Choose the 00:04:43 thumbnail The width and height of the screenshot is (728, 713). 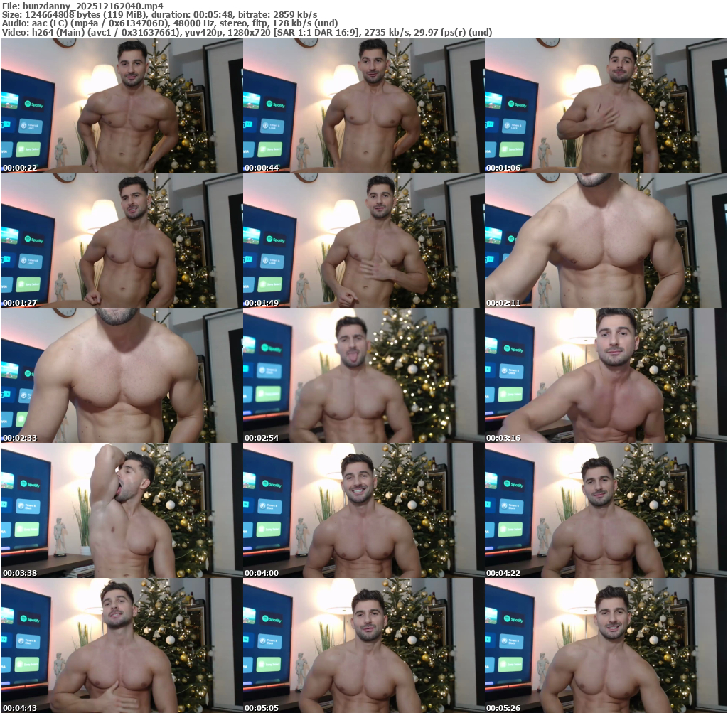(122, 645)
